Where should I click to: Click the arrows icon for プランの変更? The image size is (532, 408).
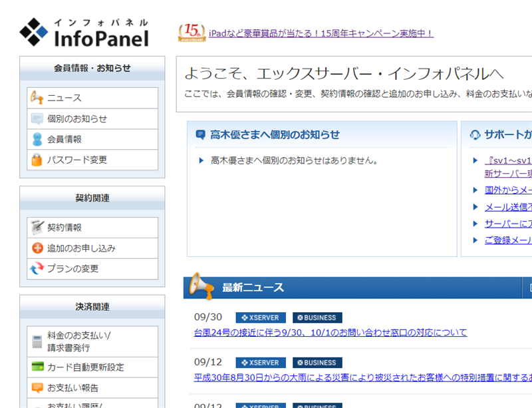click(x=37, y=268)
